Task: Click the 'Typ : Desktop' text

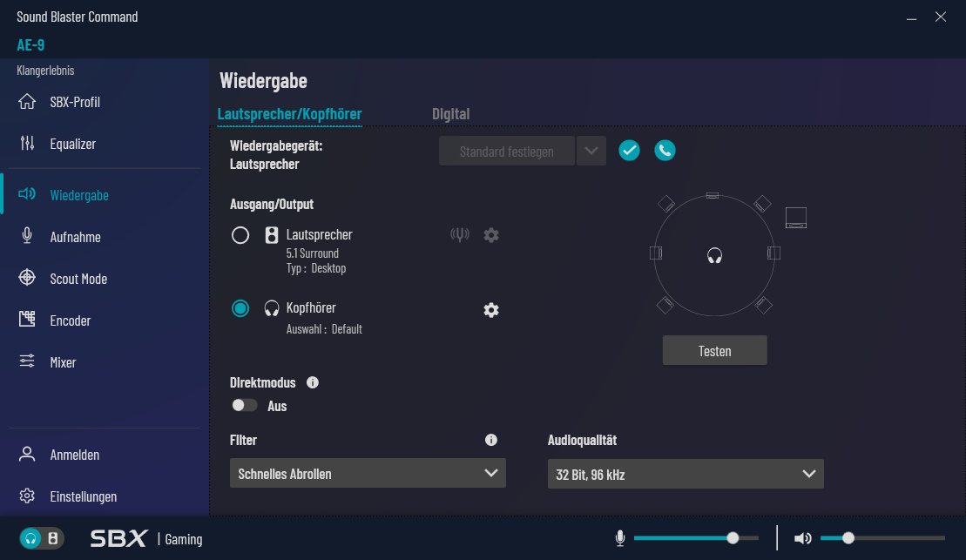Action: pos(316,268)
